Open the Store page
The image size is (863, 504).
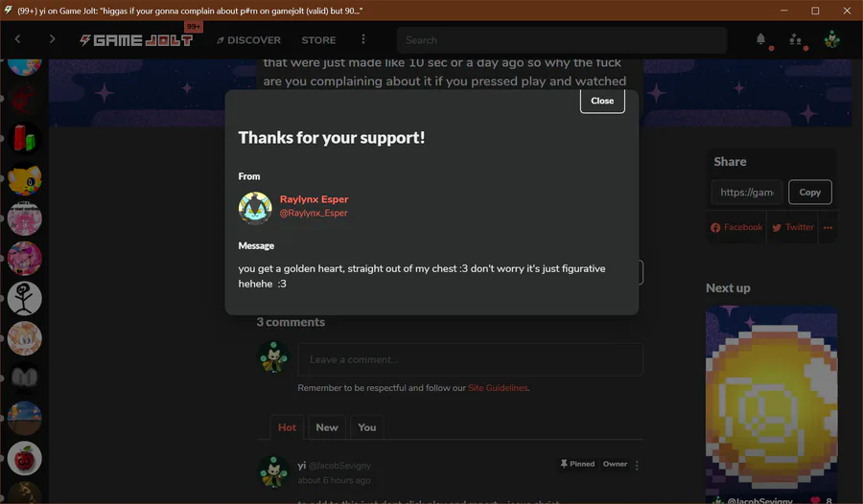[x=318, y=40]
